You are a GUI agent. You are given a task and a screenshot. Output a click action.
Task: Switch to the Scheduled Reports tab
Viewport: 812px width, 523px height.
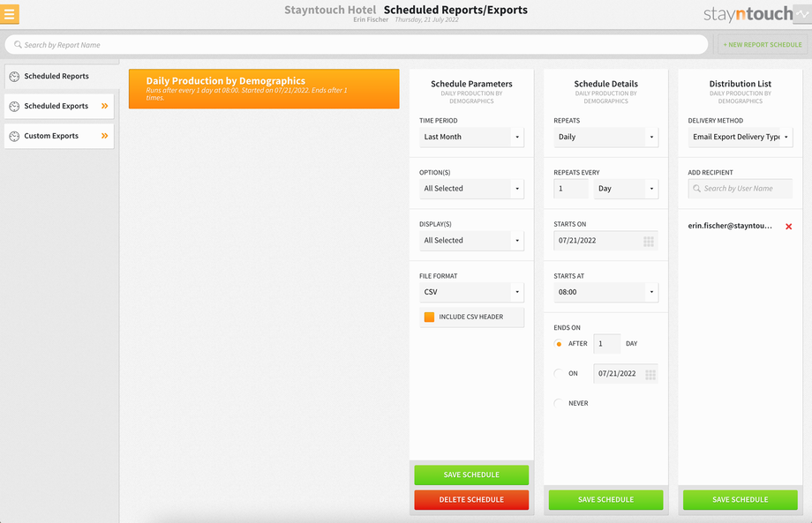point(61,77)
